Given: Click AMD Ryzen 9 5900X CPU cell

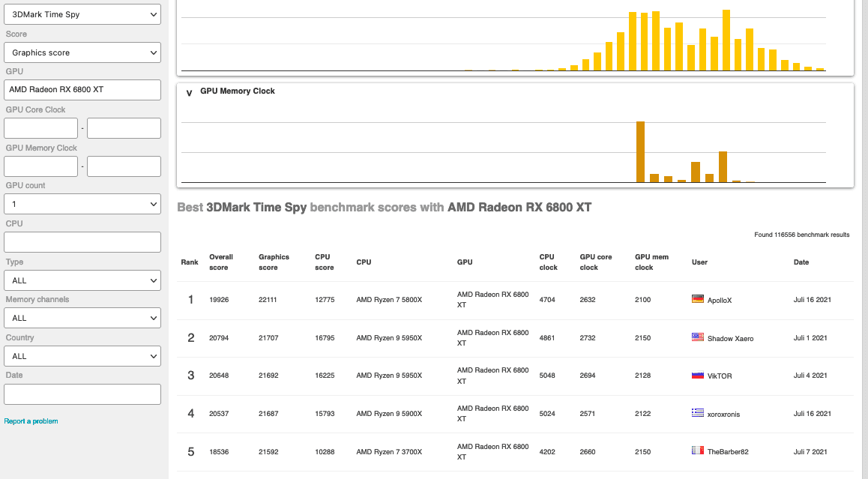Looking at the screenshot, I should (x=389, y=414).
